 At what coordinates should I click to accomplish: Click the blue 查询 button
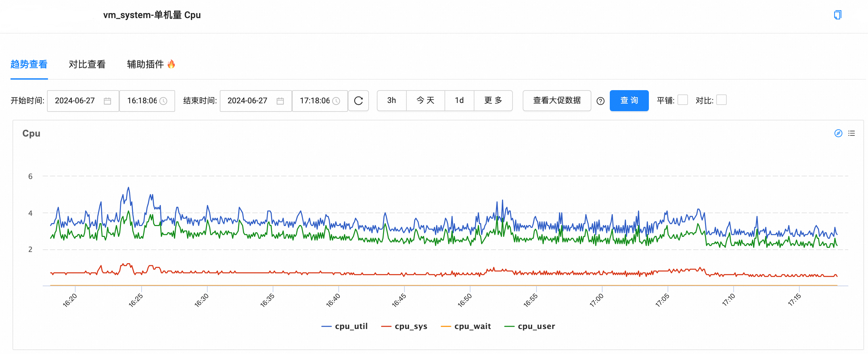pos(629,101)
